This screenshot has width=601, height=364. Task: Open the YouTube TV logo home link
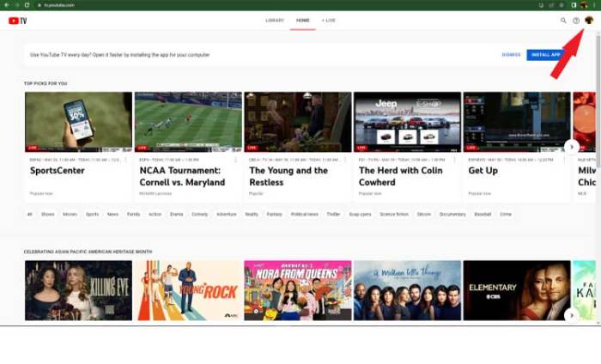coord(18,21)
